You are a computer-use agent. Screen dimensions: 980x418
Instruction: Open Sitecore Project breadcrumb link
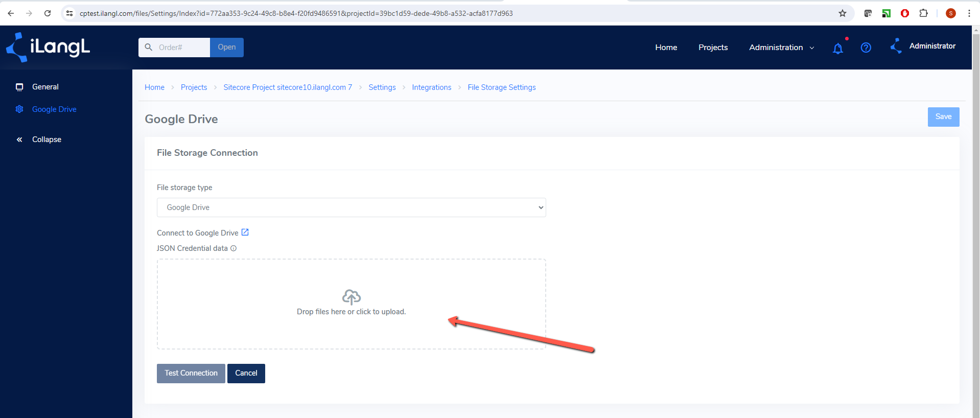click(x=288, y=87)
